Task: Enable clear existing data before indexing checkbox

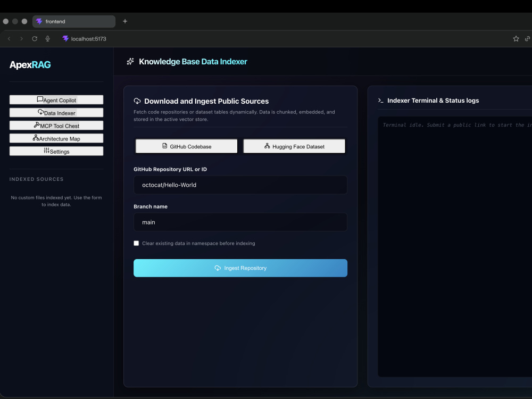Action: pyautogui.click(x=136, y=243)
